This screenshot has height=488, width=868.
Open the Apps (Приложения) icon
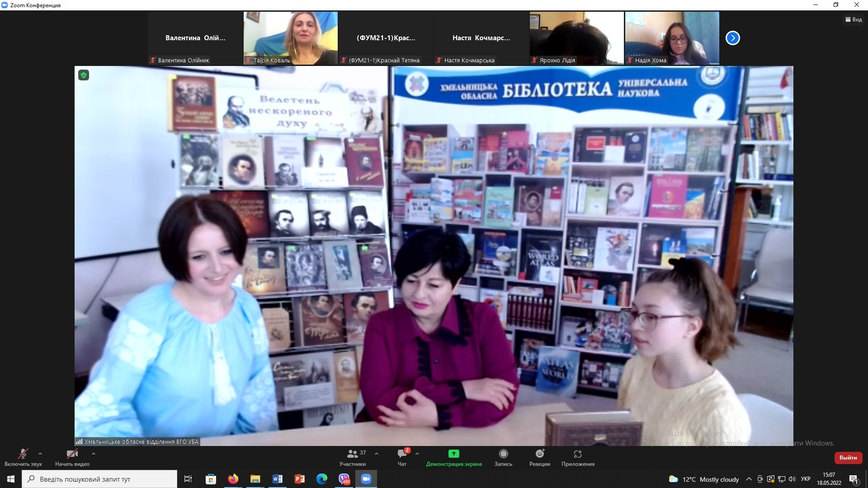[x=577, y=454]
